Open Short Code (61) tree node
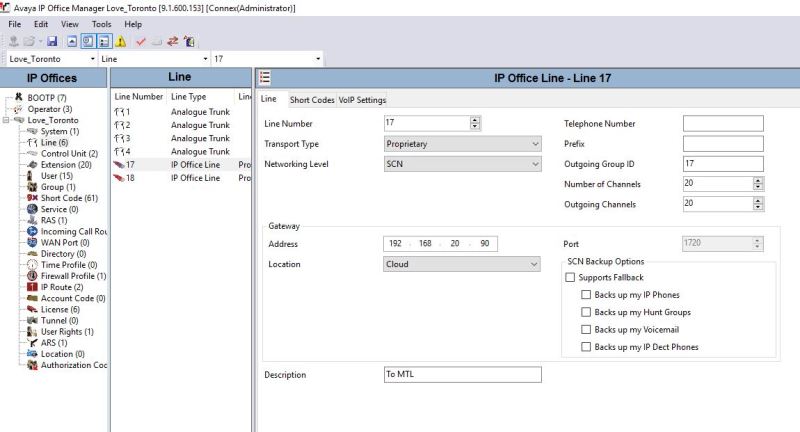The image size is (800, 432). pos(69,198)
